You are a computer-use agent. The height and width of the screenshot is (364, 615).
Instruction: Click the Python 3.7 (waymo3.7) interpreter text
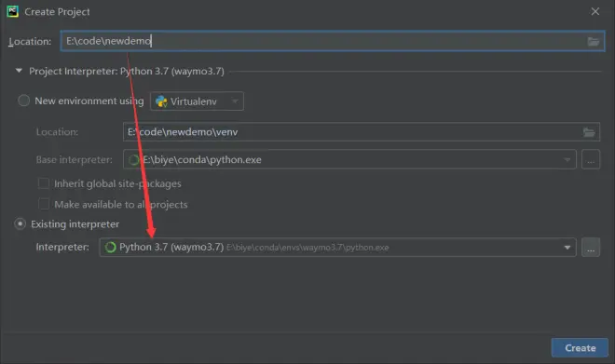[x=171, y=248]
